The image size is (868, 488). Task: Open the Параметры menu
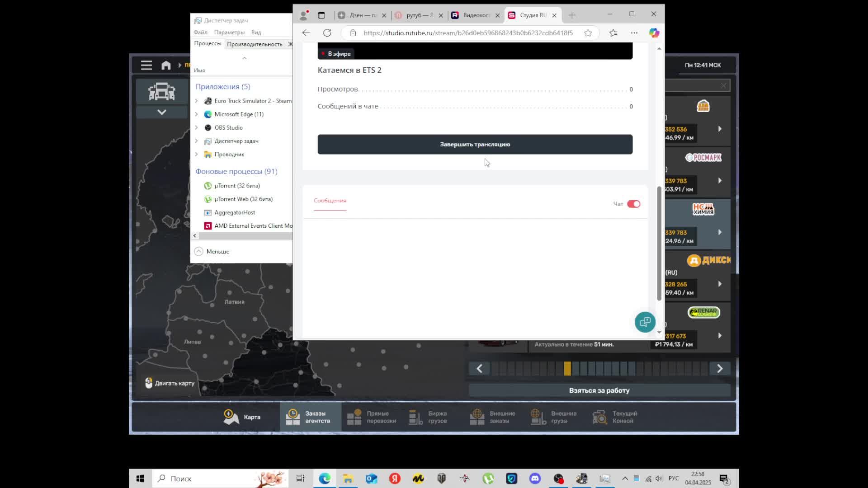pyautogui.click(x=229, y=32)
